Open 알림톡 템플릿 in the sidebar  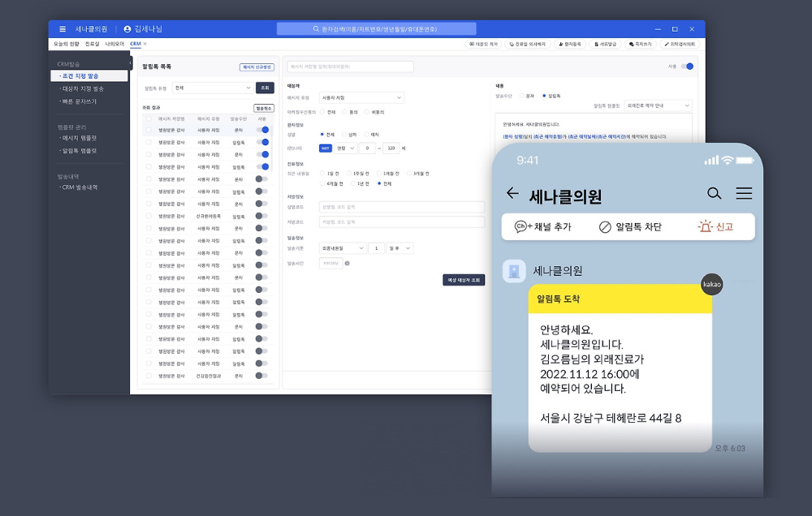point(80,151)
